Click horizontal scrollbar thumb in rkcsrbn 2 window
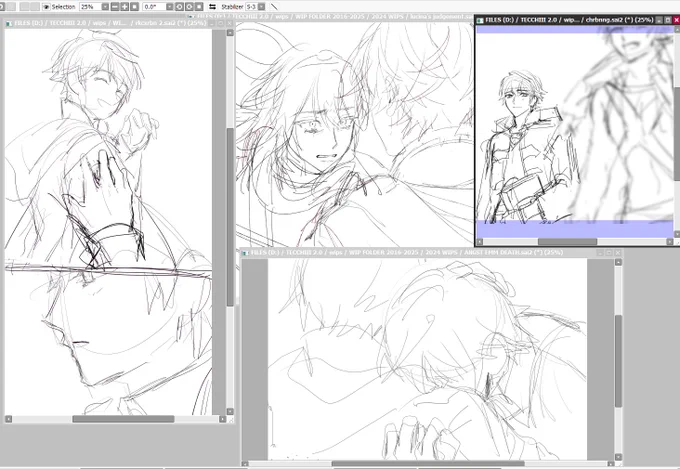Screen dimensions: 680x469 tap(123, 419)
